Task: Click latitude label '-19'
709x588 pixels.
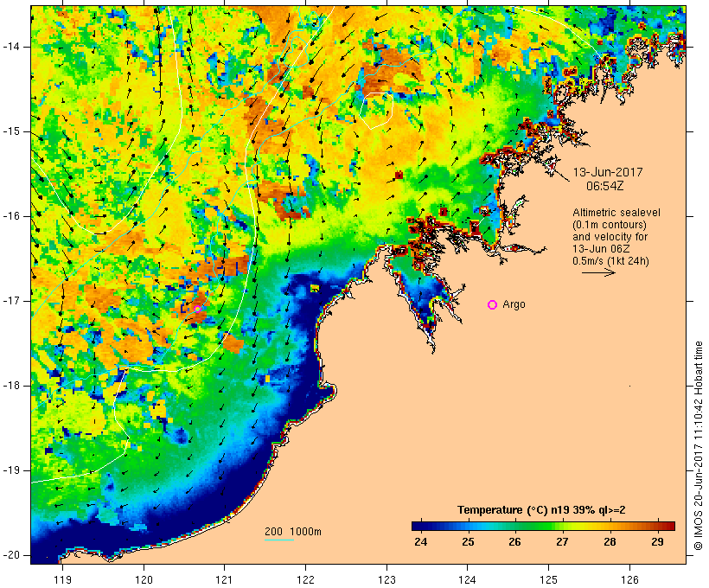Action: pyautogui.click(x=11, y=471)
